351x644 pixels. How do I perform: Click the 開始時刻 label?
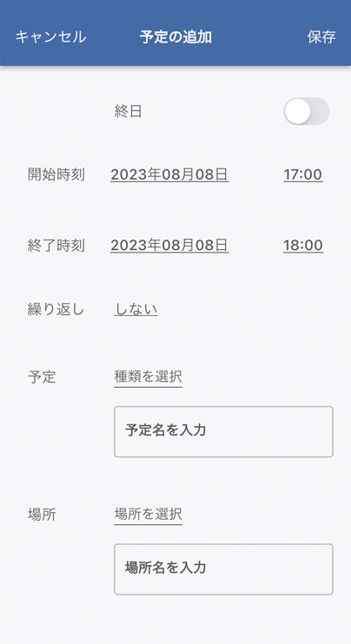56,174
